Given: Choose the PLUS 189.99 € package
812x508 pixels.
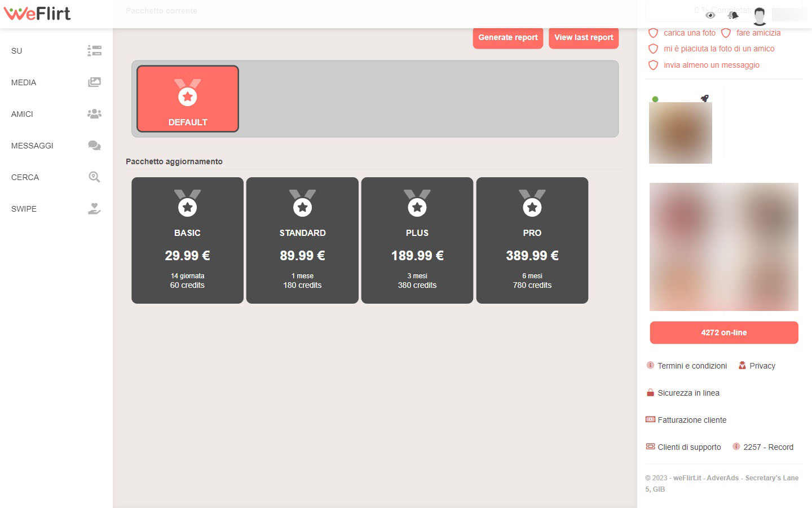Looking at the screenshot, I should coord(417,240).
